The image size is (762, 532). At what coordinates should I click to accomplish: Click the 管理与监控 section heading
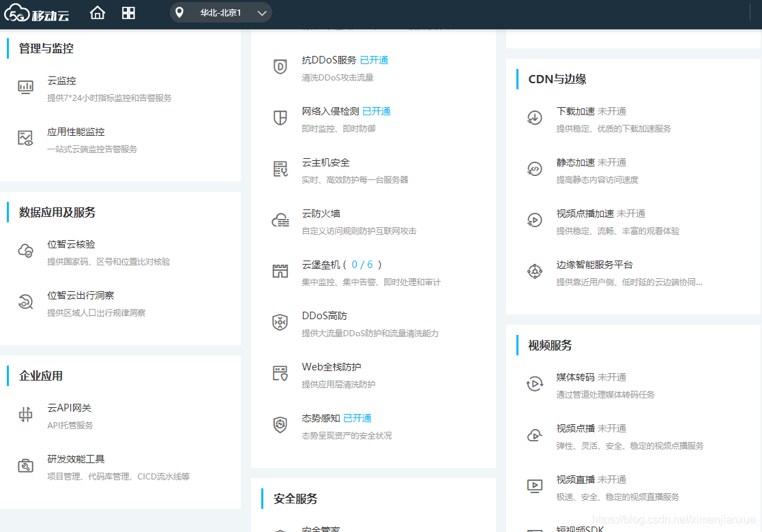click(46, 48)
